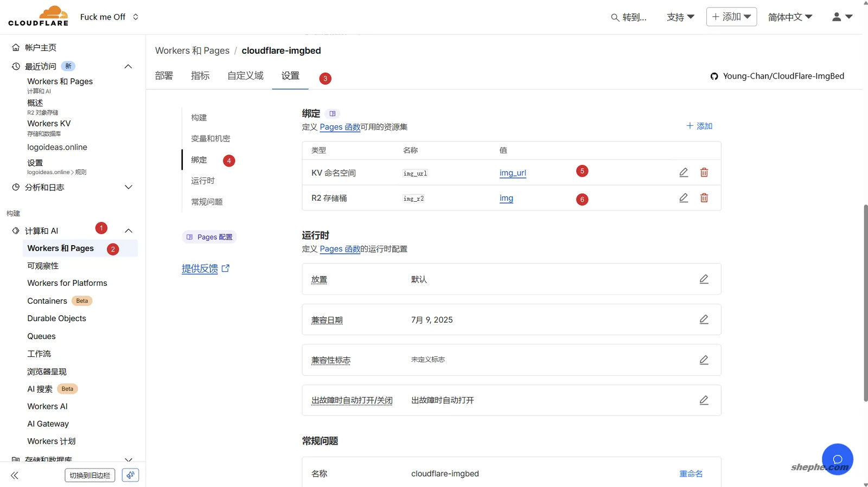Open 可观察性 in sidebar
This screenshot has width=868, height=487.
tap(43, 266)
